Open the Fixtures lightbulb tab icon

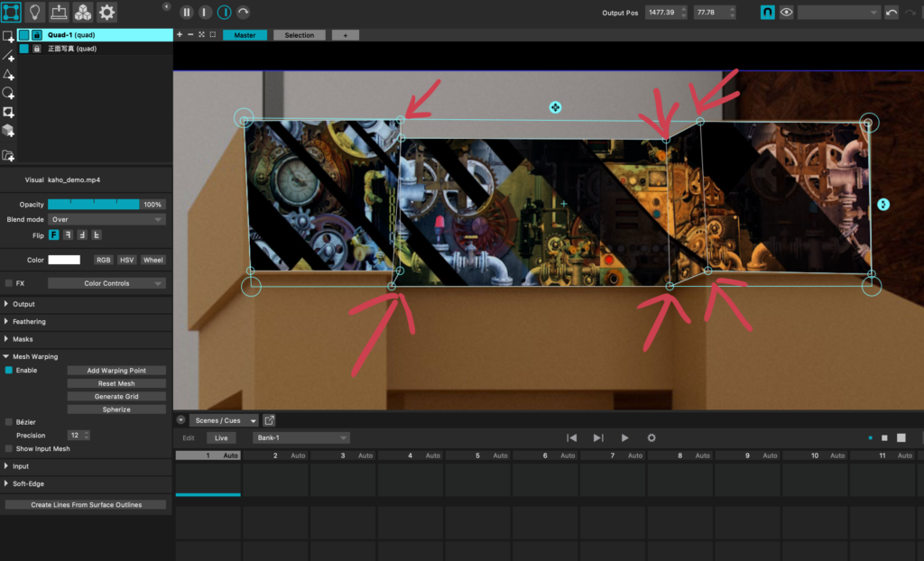click(35, 12)
